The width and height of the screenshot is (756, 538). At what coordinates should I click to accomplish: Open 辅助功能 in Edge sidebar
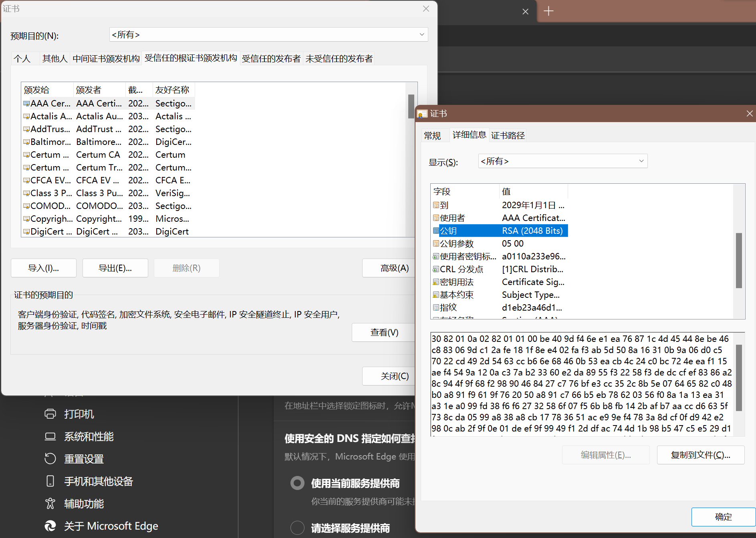coord(74,504)
